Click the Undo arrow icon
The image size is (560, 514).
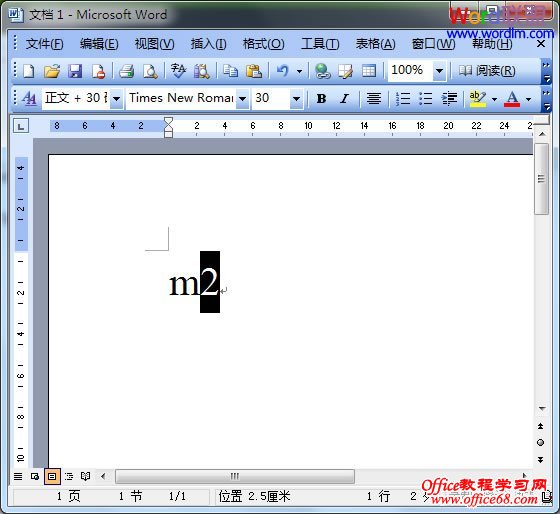(x=282, y=71)
